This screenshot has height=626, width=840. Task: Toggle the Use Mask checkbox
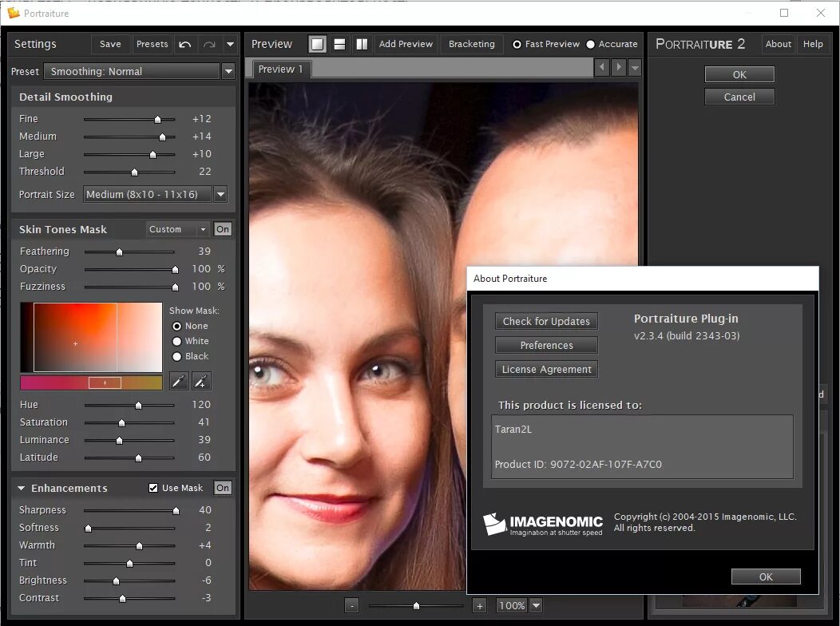pos(153,488)
